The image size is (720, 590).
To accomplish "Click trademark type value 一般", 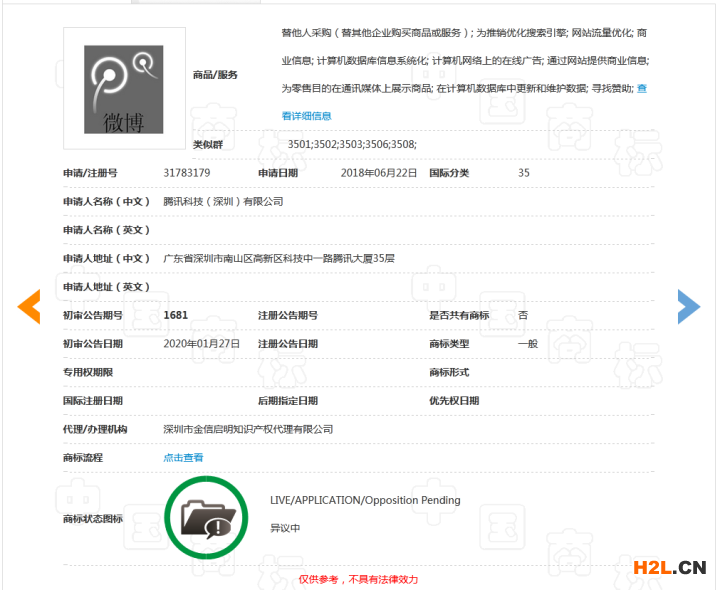I will coord(528,343).
